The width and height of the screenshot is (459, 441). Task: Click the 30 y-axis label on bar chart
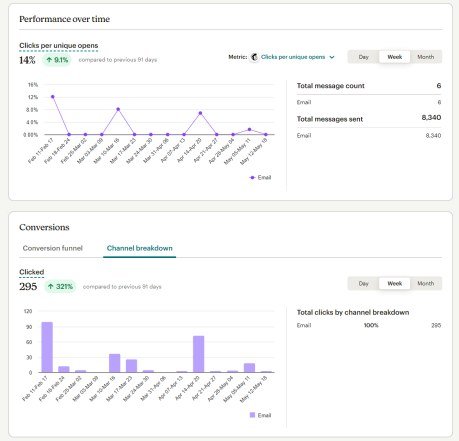click(29, 357)
